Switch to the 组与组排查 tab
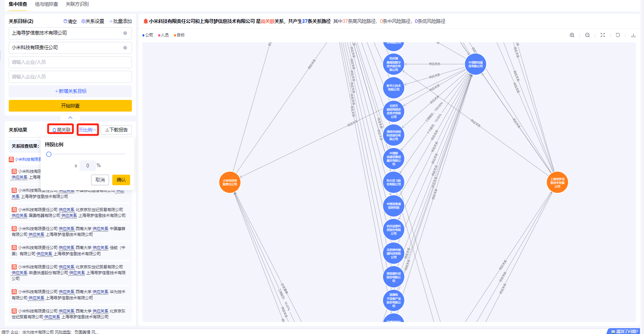This screenshot has width=644, height=334. [46, 4]
